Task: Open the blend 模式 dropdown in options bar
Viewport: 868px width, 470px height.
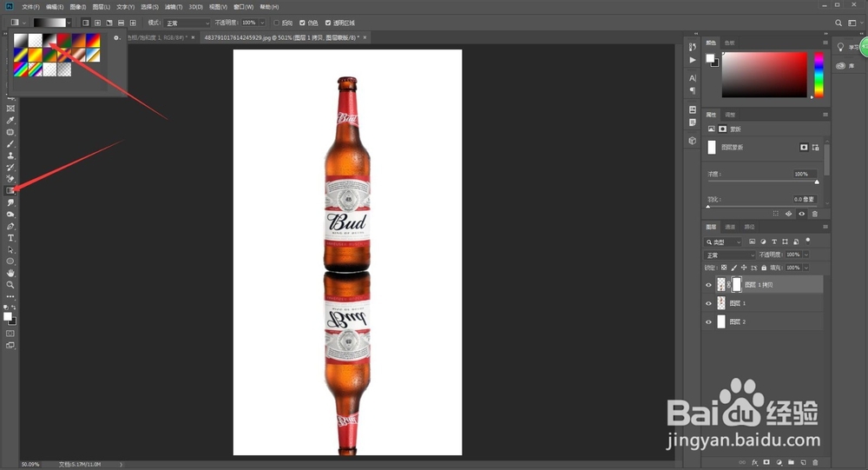Action: (x=187, y=23)
